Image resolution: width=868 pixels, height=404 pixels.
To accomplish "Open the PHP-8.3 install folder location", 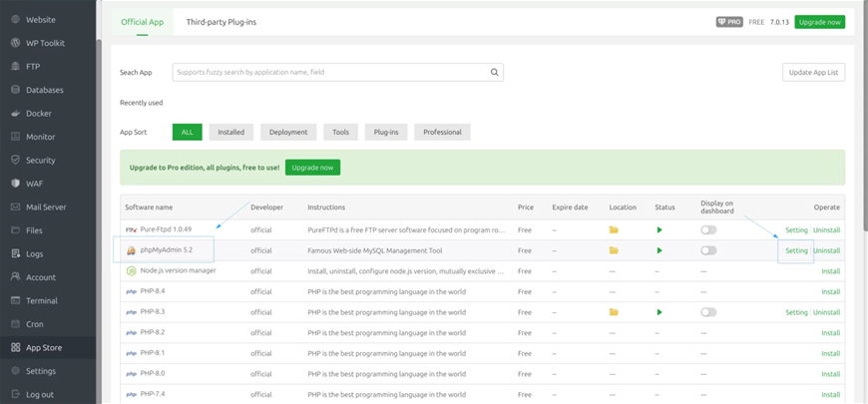I will (x=614, y=312).
